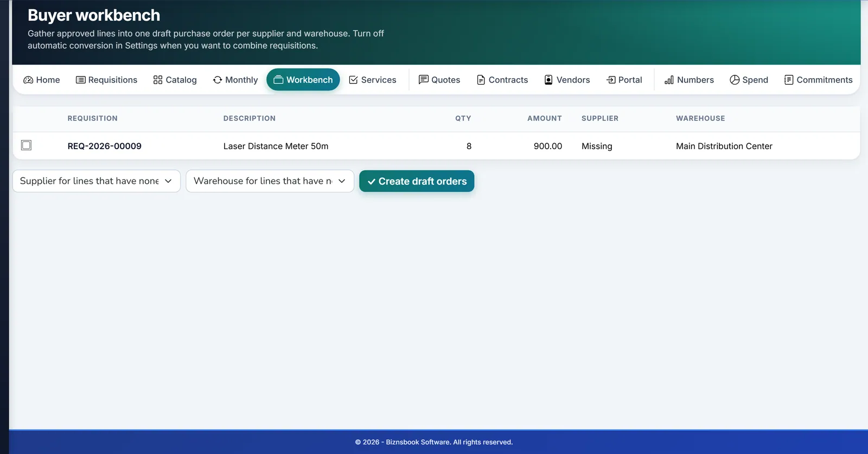Open the Supplier for lines dropdown
Image resolution: width=868 pixels, height=454 pixels.
(96, 181)
